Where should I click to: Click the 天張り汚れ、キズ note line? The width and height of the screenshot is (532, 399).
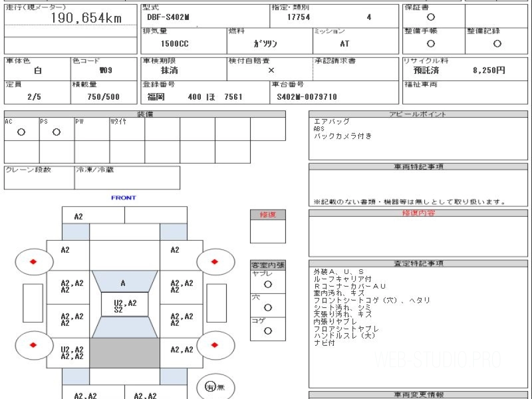click(x=342, y=315)
